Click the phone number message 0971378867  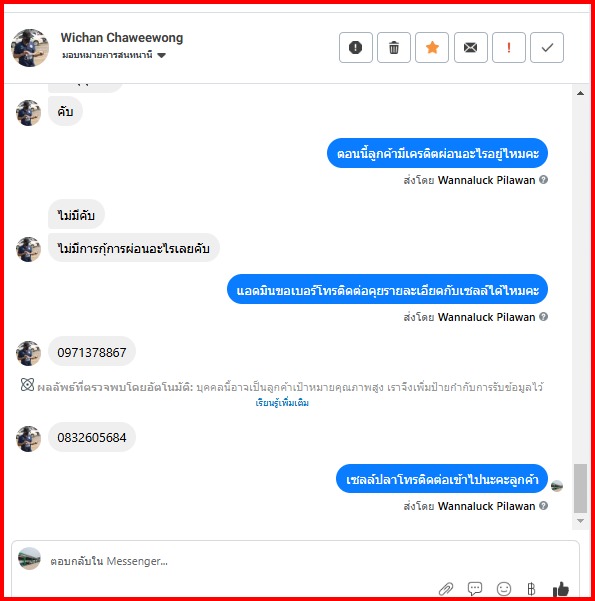[x=92, y=352]
